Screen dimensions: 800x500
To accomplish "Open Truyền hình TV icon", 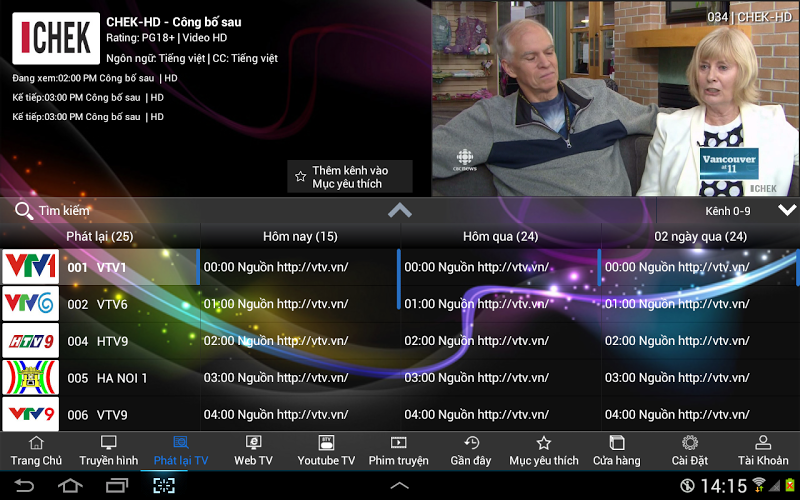I will coord(109,442).
